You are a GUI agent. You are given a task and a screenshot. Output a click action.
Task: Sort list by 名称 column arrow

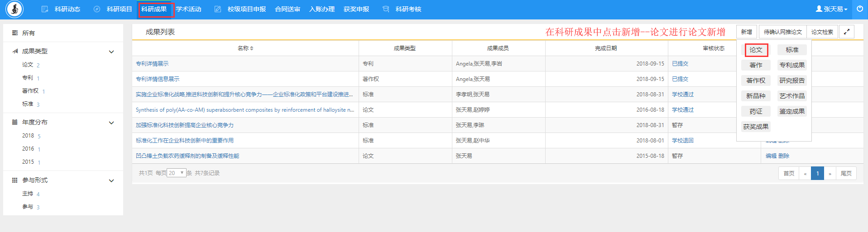pyautogui.click(x=252, y=48)
